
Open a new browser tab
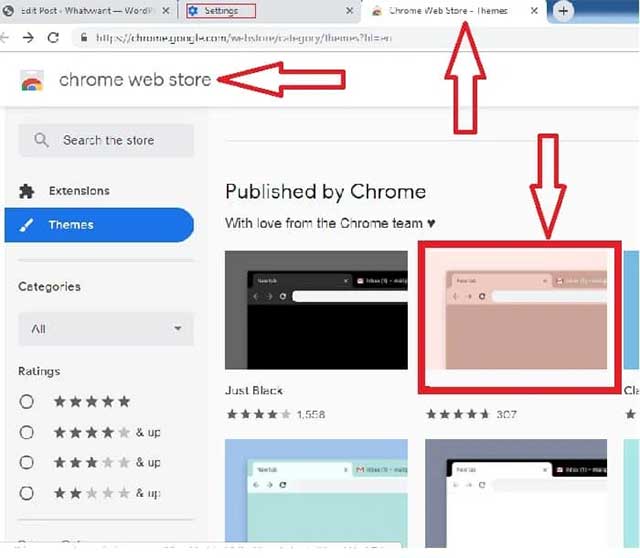[563, 11]
